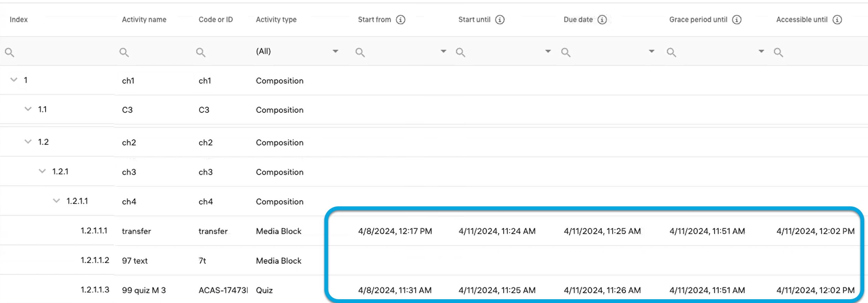This screenshot has height=303, width=868.
Task: Collapse row 1 ch1 composition
Action: click(x=14, y=80)
